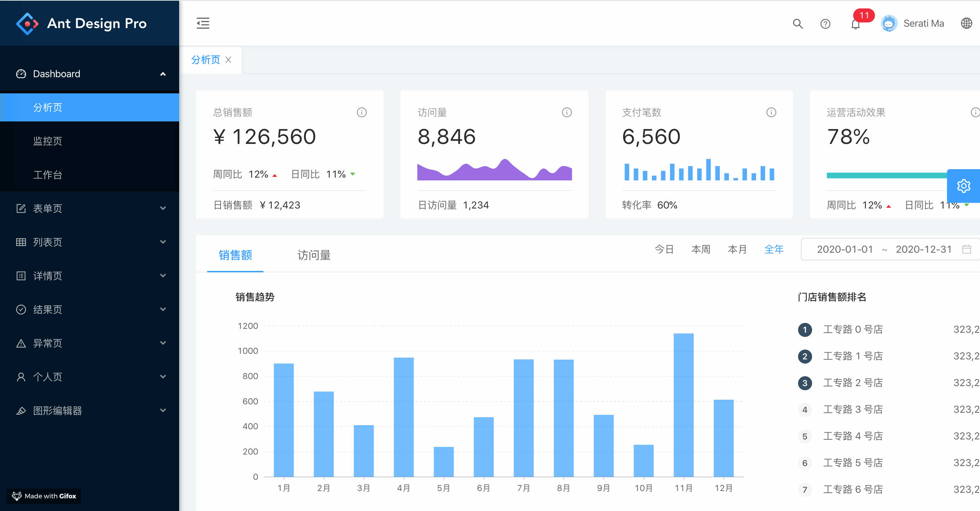Select the 今日 time range filter
Image resolution: width=980 pixels, height=511 pixels.
click(664, 249)
